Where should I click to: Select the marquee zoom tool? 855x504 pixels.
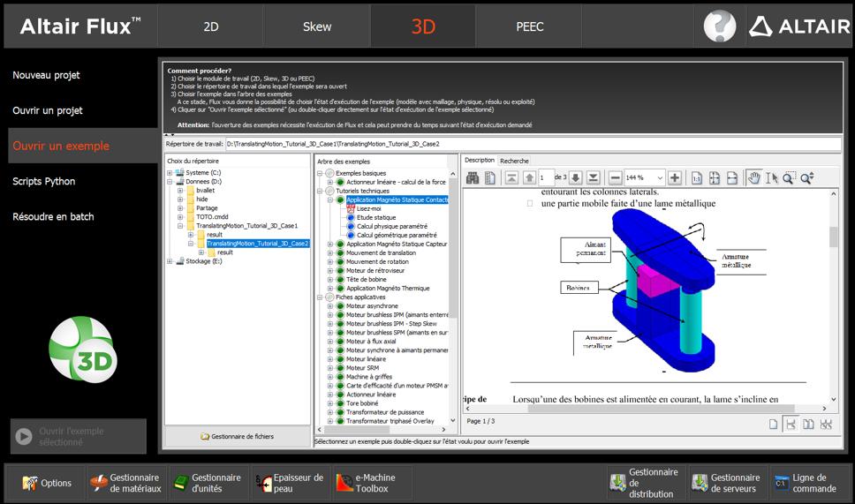(789, 178)
